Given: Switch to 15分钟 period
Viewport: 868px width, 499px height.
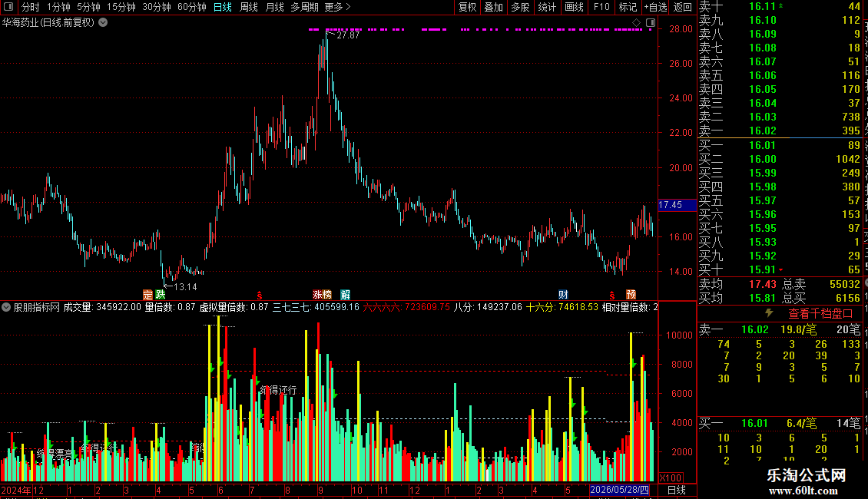Looking at the screenshot, I should tap(121, 7).
